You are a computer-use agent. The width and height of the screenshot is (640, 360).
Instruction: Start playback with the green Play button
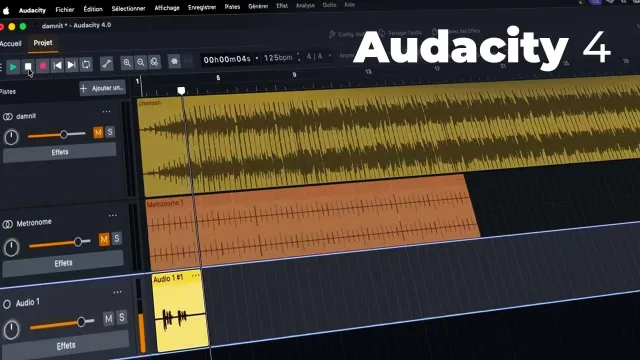click(x=13, y=67)
